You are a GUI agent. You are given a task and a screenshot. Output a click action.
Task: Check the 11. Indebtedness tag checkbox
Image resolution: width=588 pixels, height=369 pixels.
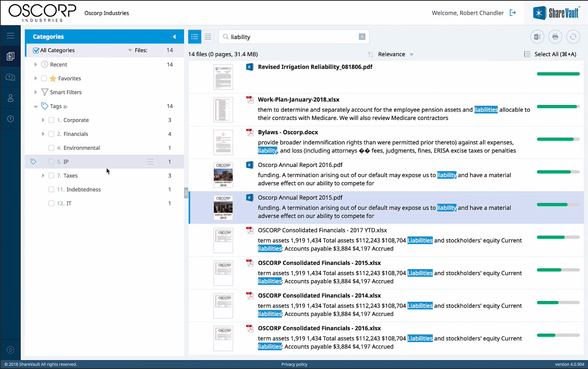[51, 190]
